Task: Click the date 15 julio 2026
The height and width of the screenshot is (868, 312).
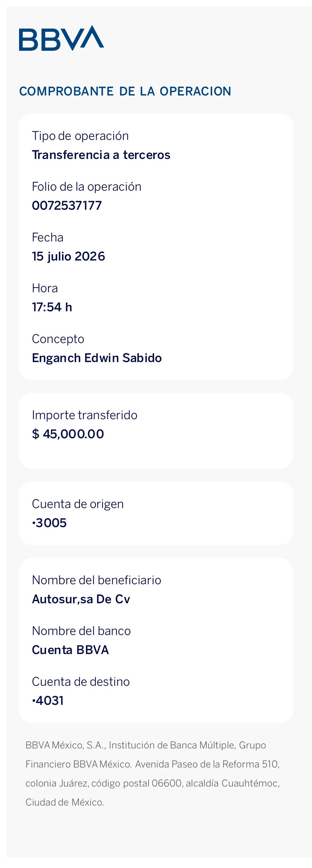Action: (x=69, y=257)
